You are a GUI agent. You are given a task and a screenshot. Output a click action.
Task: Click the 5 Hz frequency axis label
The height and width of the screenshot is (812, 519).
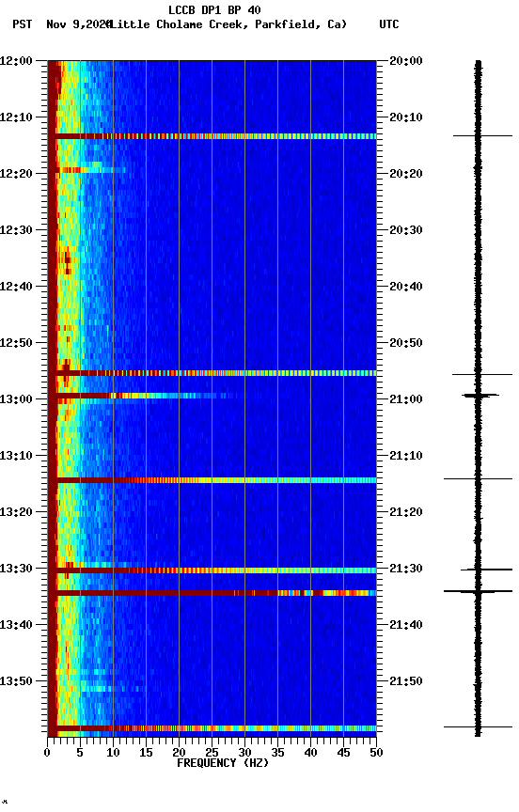[80, 753]
